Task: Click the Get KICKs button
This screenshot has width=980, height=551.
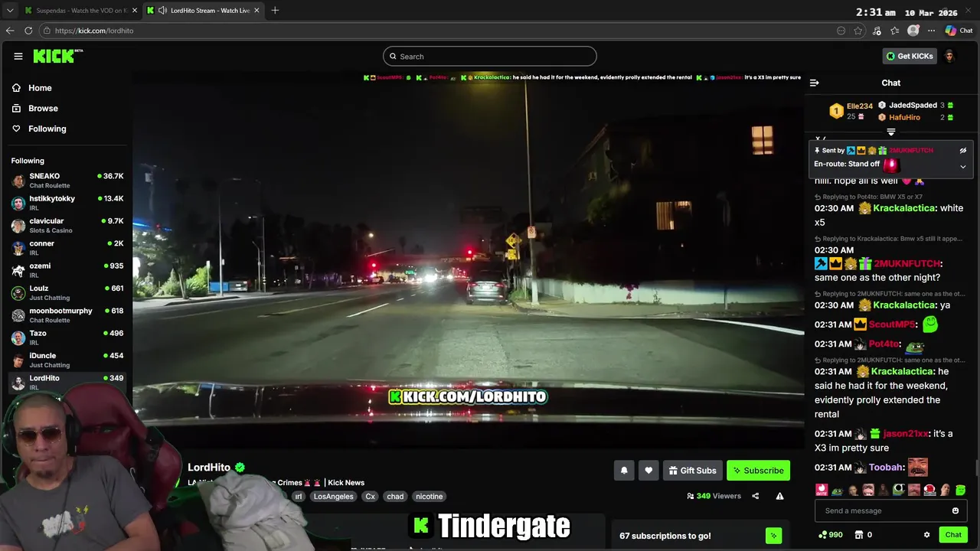Action: pyautogui.click(x=910, y=56)
